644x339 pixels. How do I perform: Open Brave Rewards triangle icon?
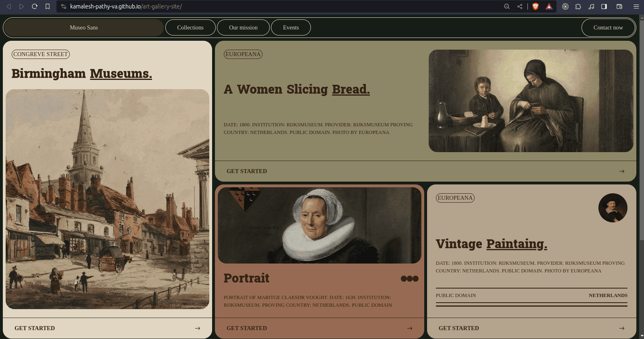549,6
